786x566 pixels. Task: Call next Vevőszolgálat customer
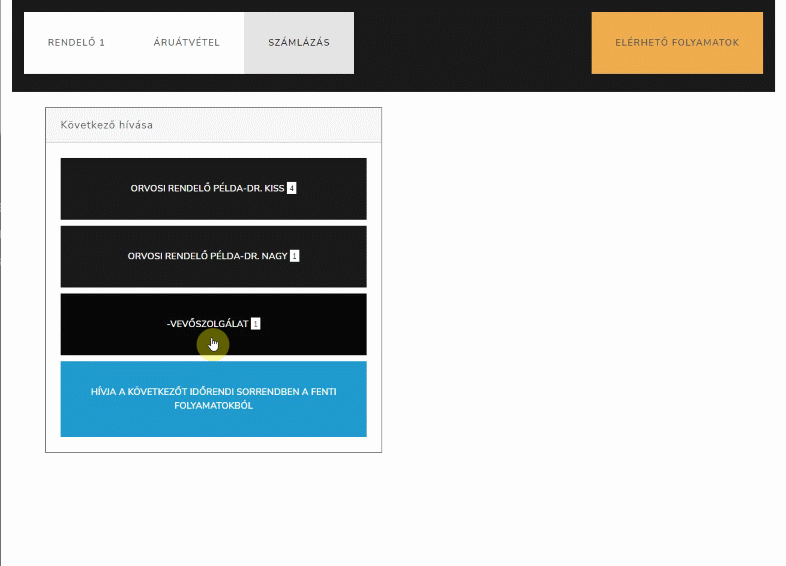click(213, 324)
